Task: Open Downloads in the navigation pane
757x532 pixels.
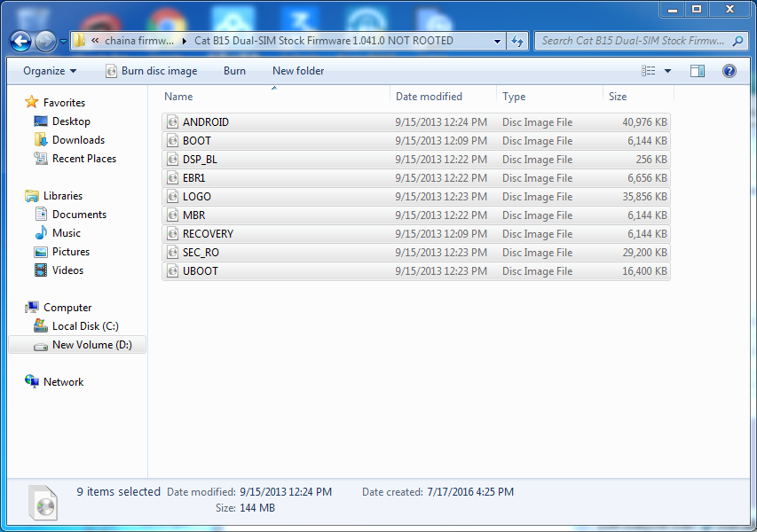Action: coord(78,140)
